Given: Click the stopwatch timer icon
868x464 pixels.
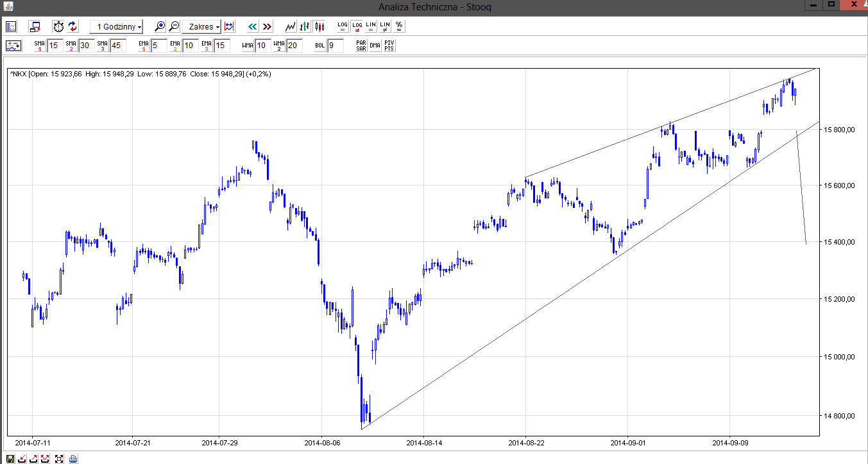Looking at the screenshot, I should point(58,26).
